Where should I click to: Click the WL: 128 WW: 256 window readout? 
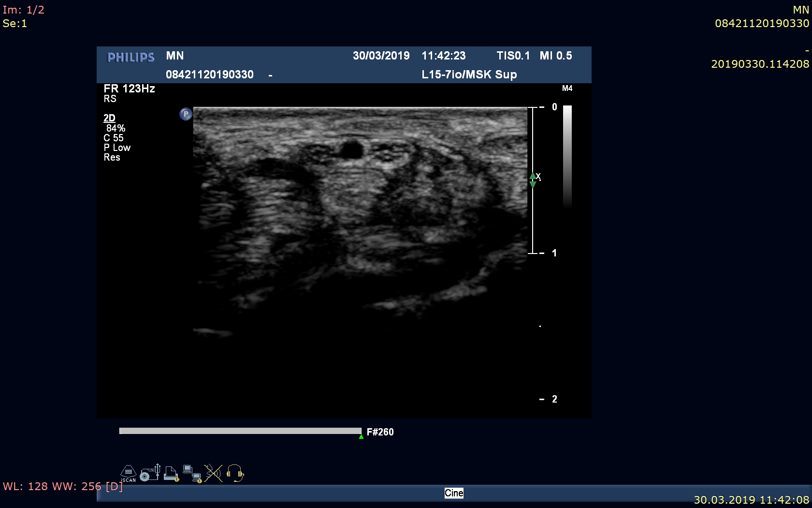point(63,486)
